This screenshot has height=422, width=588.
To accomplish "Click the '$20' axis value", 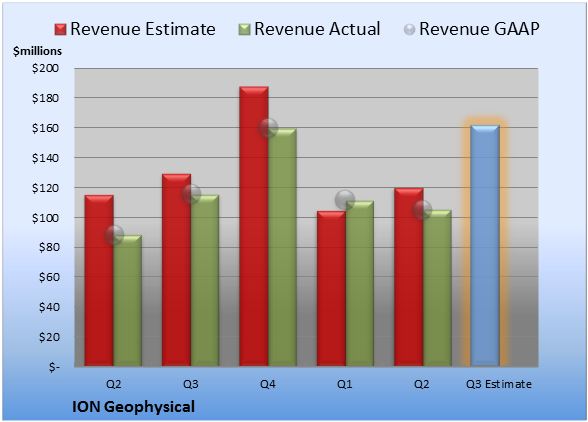I will [49, 337].
